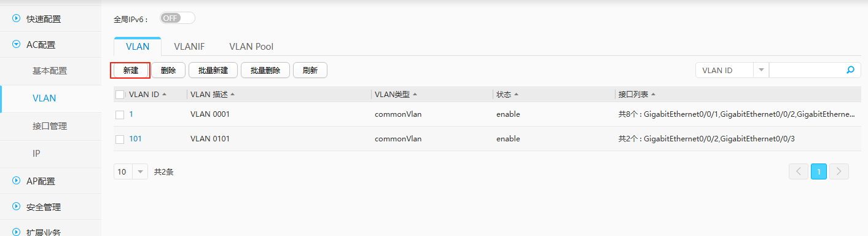Image resolution: width=868 pixels, height=236 pixels.
Task: Check the box for VLAN 101
Action: click(120, 140)
